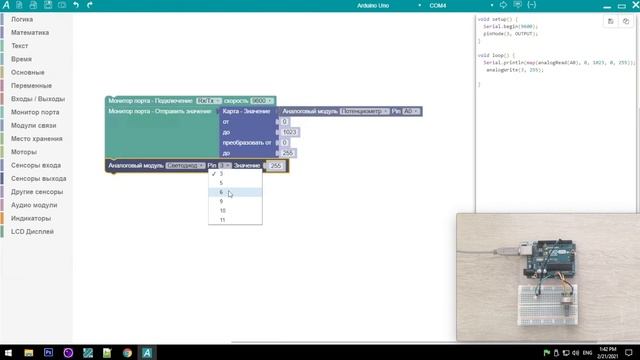Create a new file via toolbar icon
Screen dimensions: 640x360
(x=19, y=5)
